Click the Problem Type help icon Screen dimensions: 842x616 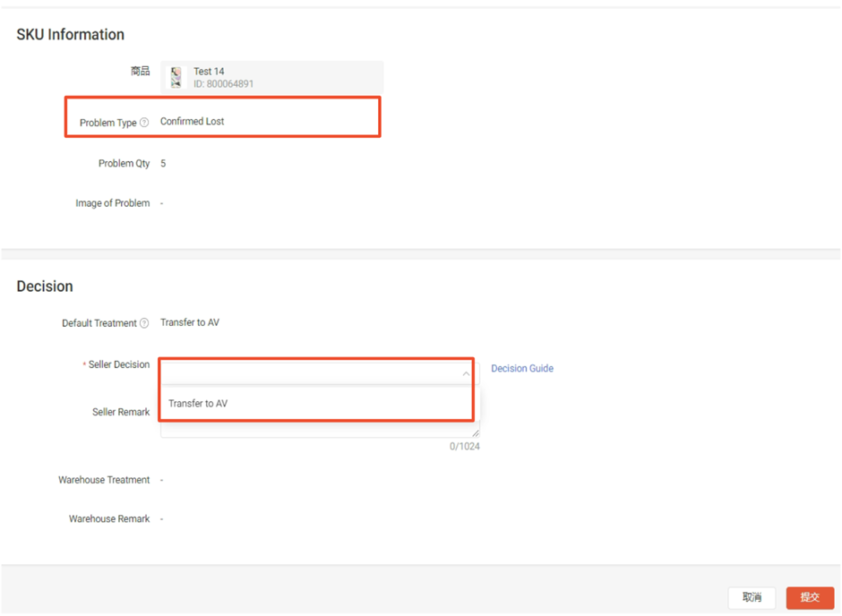tap(144, 123)
